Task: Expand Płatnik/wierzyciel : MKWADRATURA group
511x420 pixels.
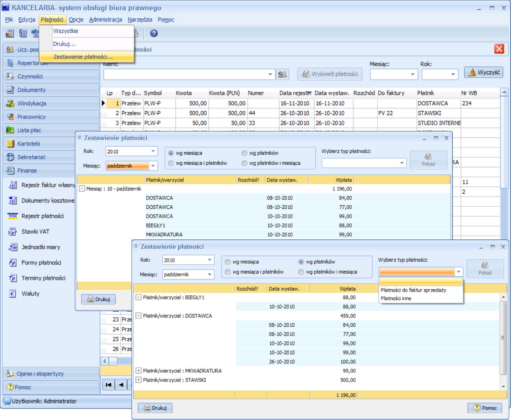Action: coord(139,371)
